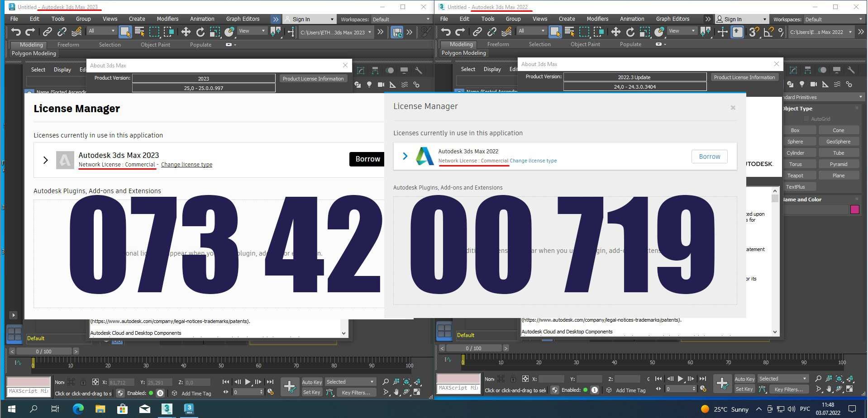Toggle Set Key mode in 3ds Max 2023
Viewport: 868px width, 418px height.
coord(312,392)
